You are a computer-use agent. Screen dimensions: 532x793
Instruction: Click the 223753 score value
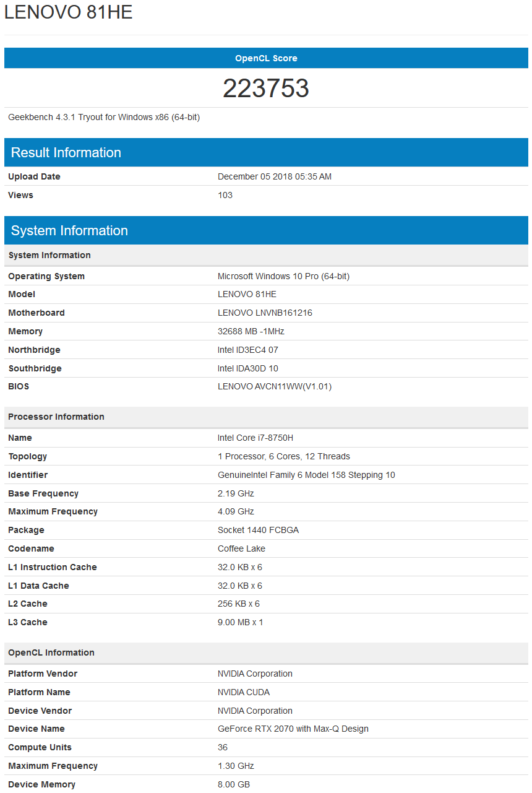point(266,89)
